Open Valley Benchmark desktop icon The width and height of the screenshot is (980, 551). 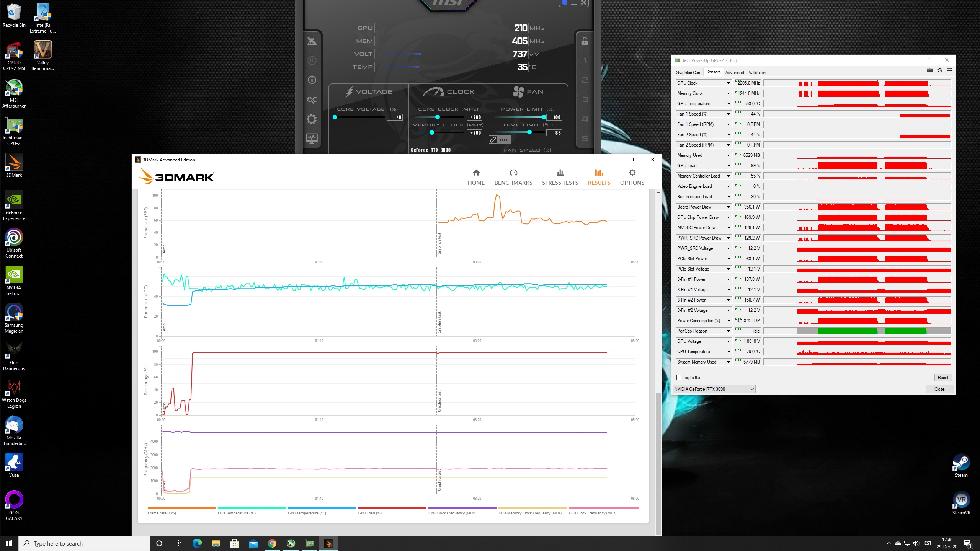(x=42, y=56)
